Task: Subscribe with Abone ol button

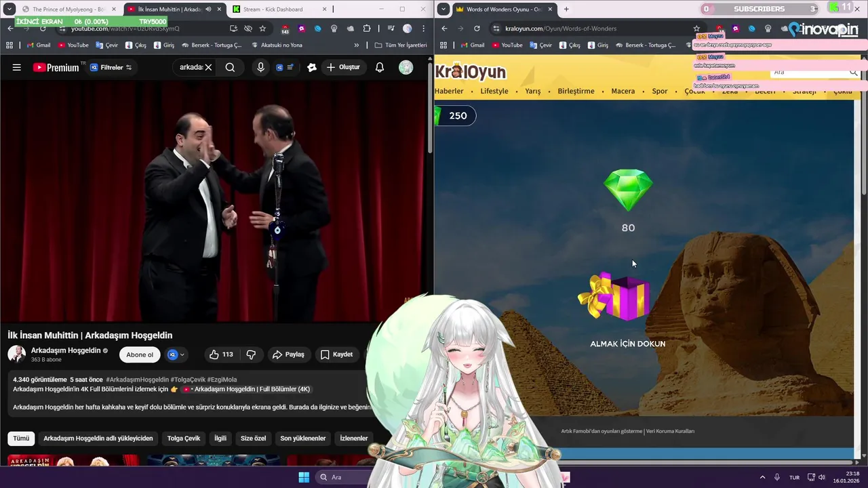Action: click(x=140, y=354)
